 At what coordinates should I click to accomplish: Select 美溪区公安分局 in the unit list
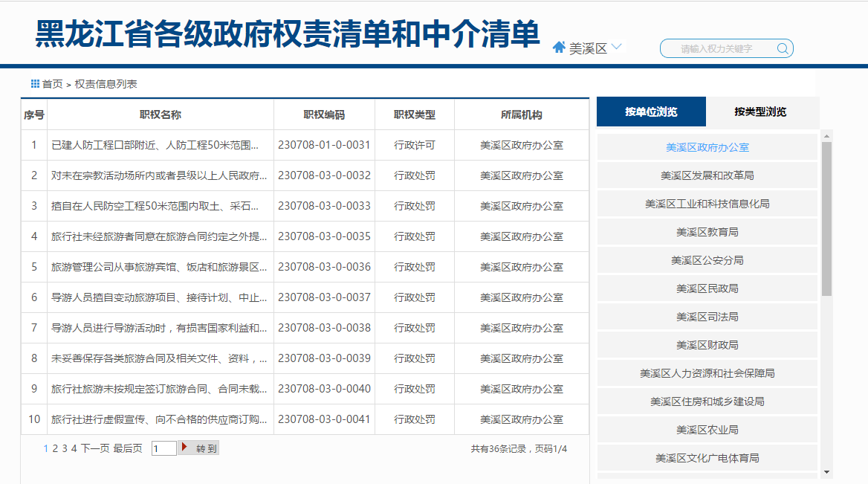[x=707, y=260]
